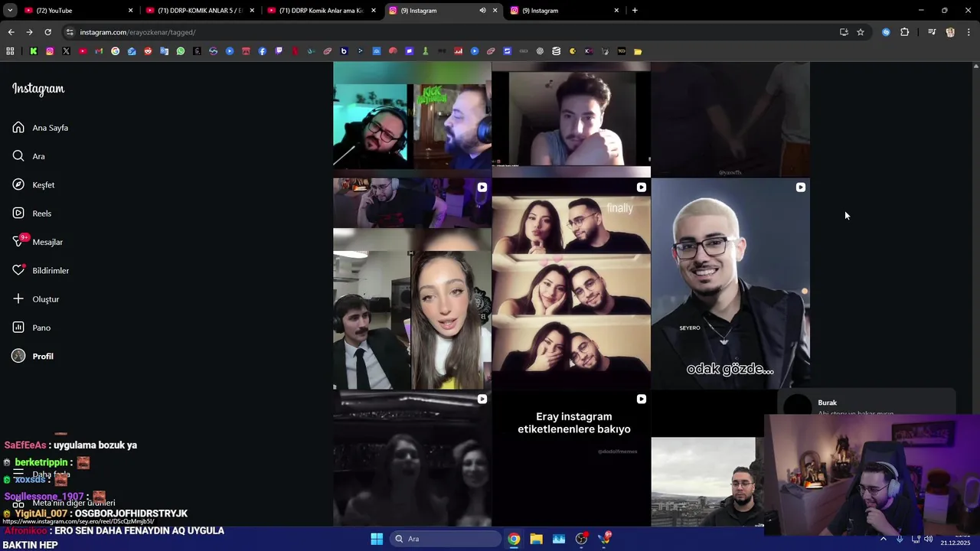980x551 pixels.
Task: Open the Windows Start menu
Action: pos(377,539)
